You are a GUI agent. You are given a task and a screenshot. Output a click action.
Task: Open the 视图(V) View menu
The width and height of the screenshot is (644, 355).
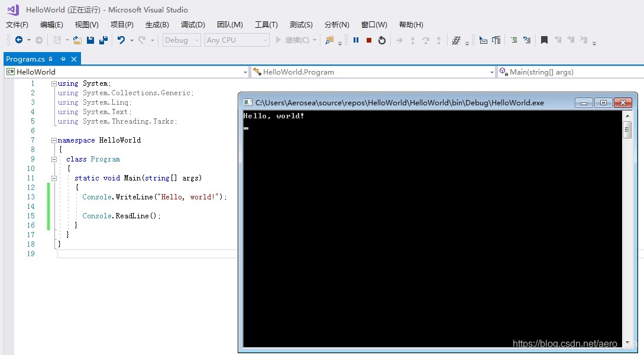pos(87,25)
